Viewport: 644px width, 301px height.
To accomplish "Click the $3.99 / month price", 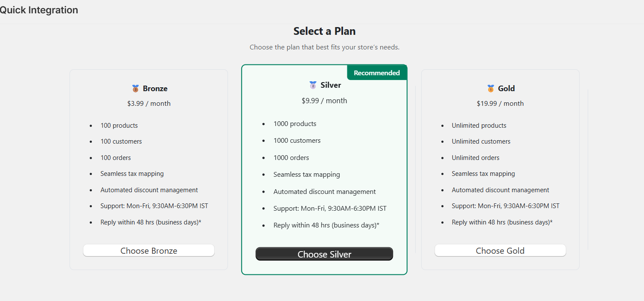I will tap(149, 104).
